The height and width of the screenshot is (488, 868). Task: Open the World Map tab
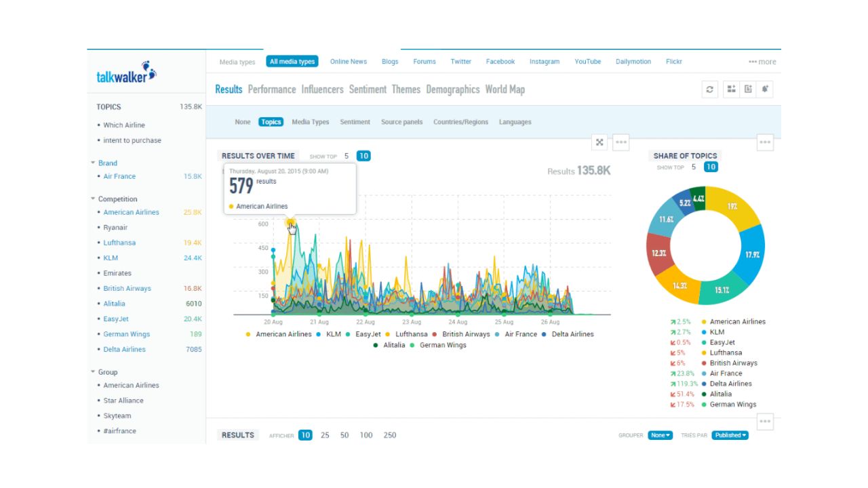(505, 89)
